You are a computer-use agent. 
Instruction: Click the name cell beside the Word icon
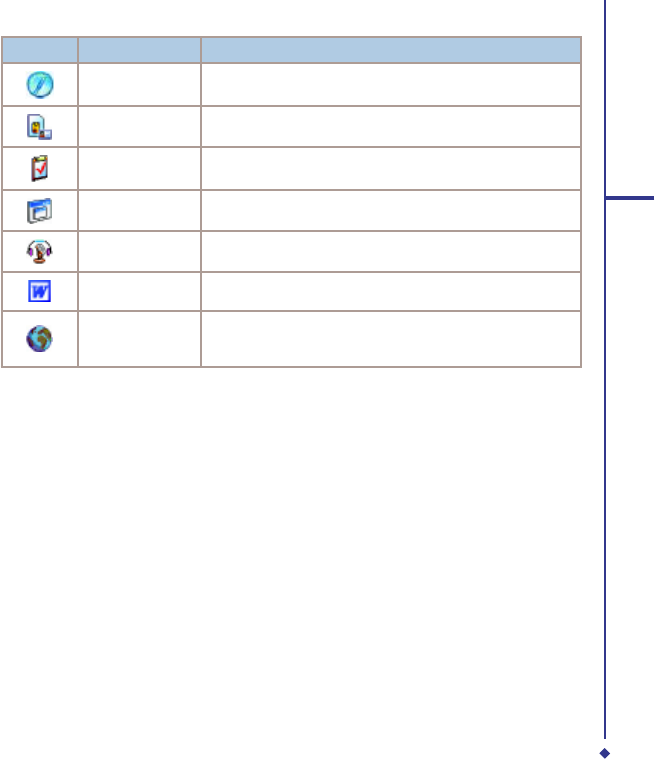(x=139, y=291)
